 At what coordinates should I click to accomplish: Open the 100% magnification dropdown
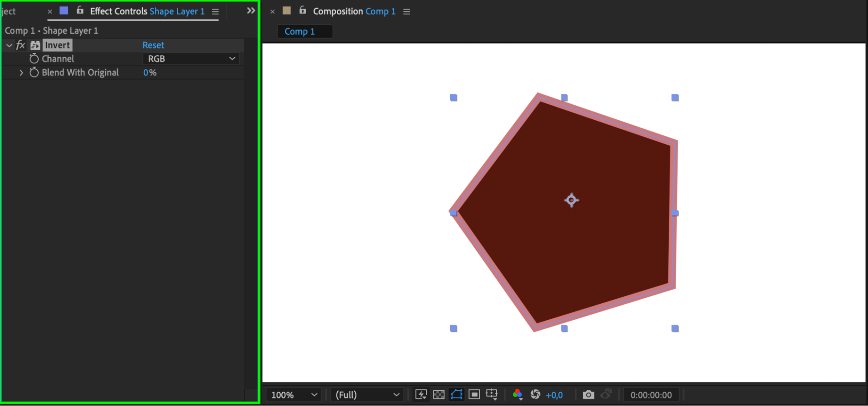294,395
